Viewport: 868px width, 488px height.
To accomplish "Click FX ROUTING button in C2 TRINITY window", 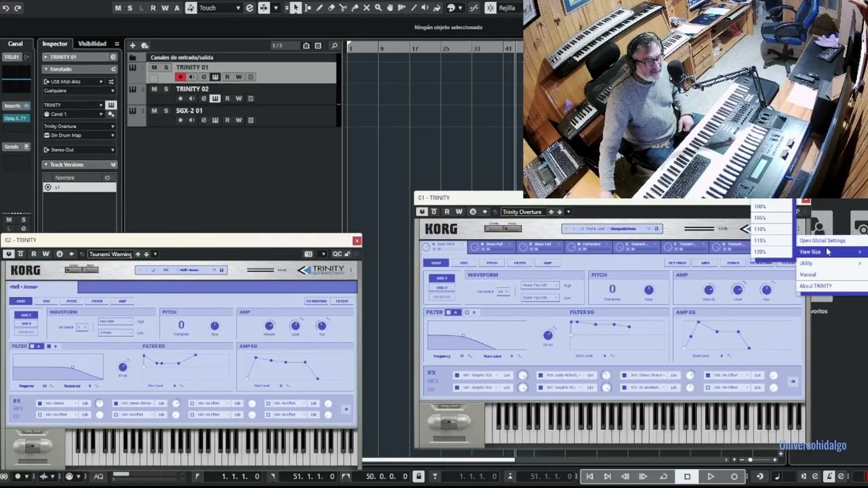I will [x=316, y=301].
